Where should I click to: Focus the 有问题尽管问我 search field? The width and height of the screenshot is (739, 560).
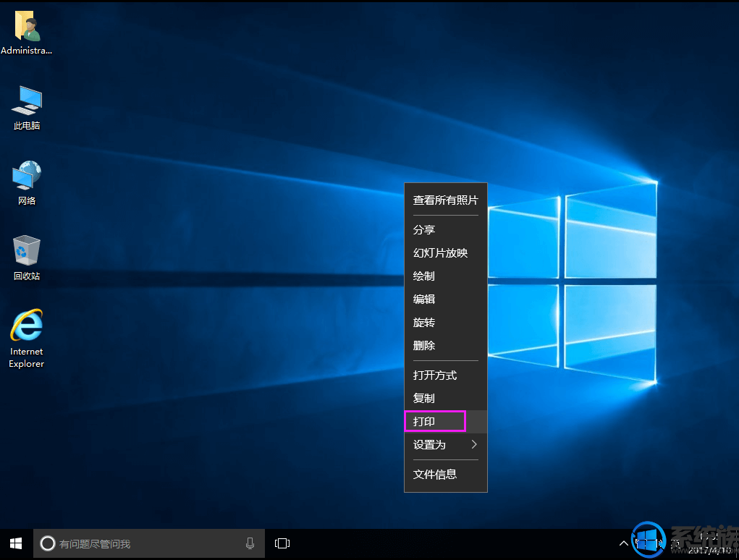point(149,543)
